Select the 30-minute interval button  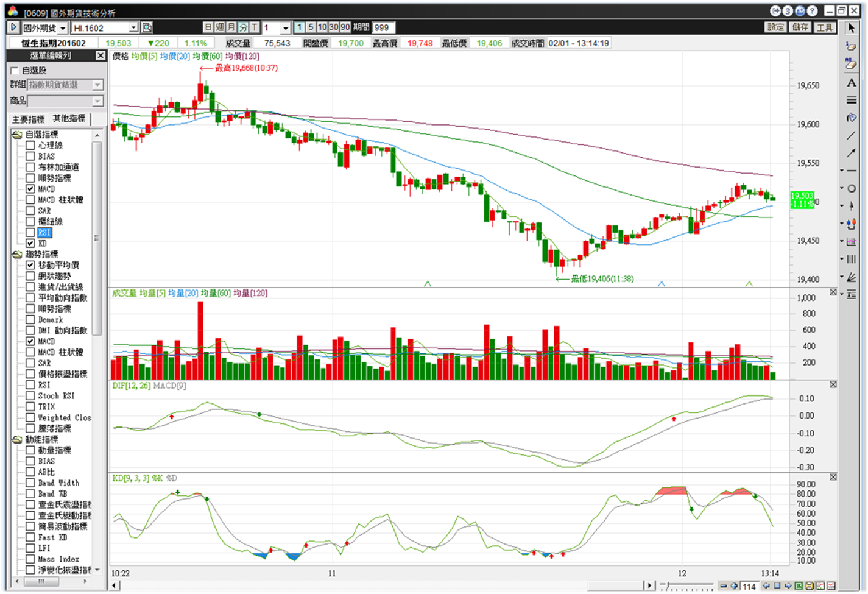click(x=333, y=27)
